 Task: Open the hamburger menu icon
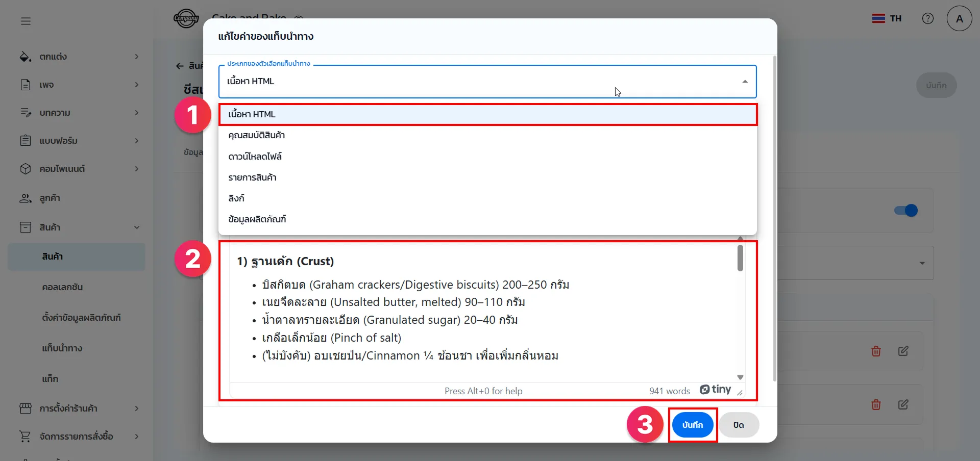tap(26, 21)
